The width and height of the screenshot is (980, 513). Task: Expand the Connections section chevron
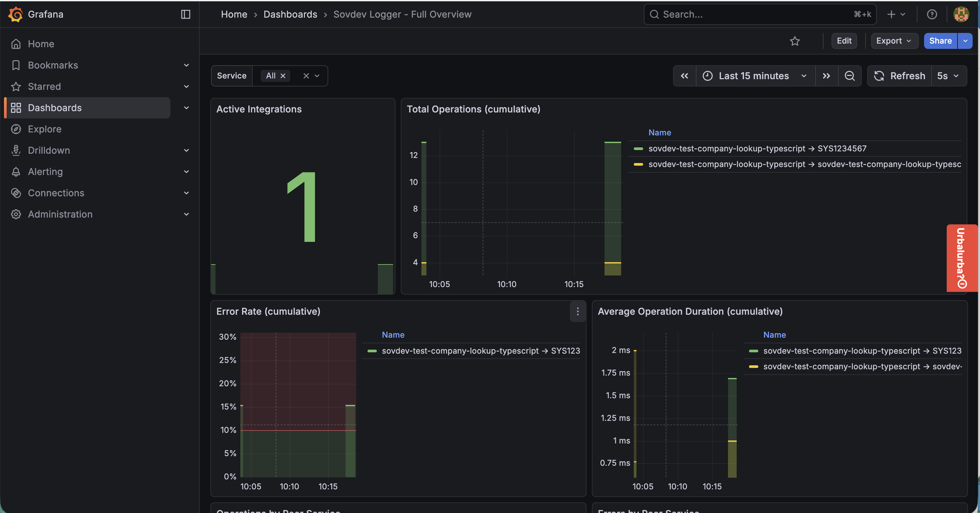(x=186, y=193)
